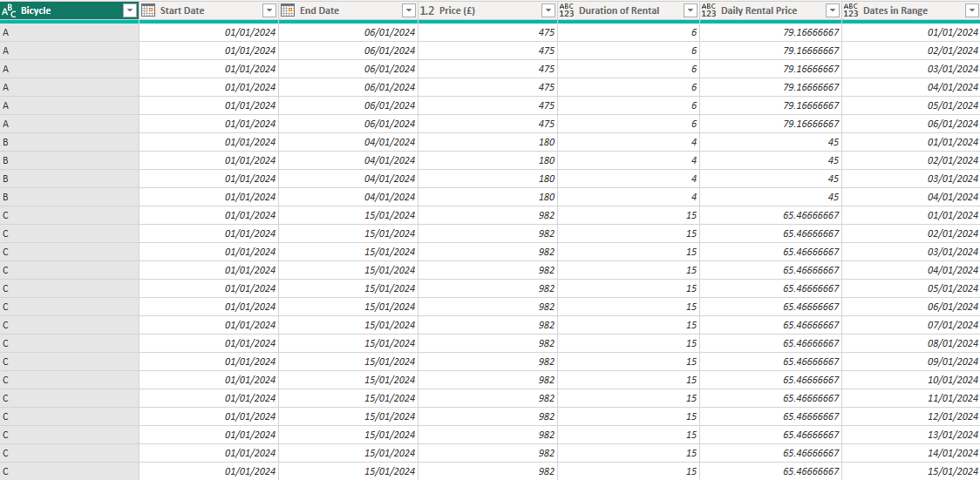Click End Date 04/01/2024 in Bicycle B row dated 02/01/2024
This screenshot has width=980, height=480.
coord(348,160)
